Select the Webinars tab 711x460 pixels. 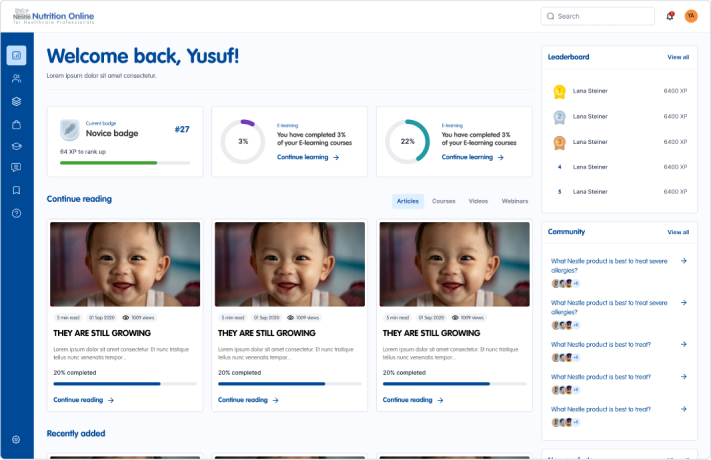(x=514, y=201)
